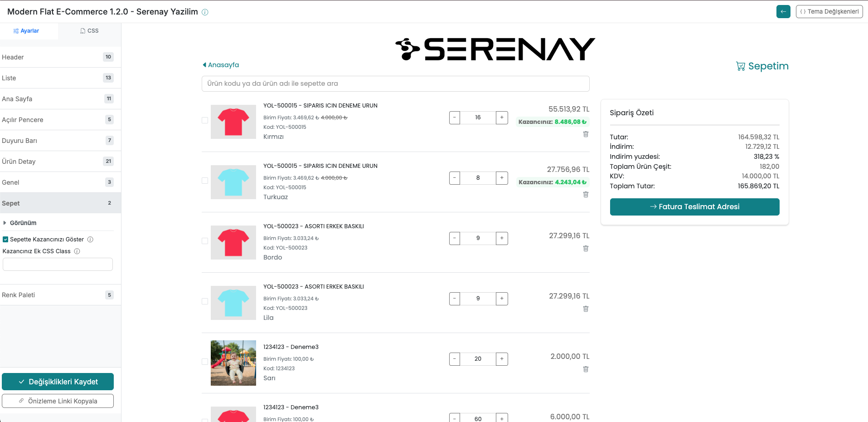Image resolution: width=868 pixels, height=422 pixels.
Task: Uncheck Sepette Kazancınızı Göster checkbox
Action: point(5,240)
